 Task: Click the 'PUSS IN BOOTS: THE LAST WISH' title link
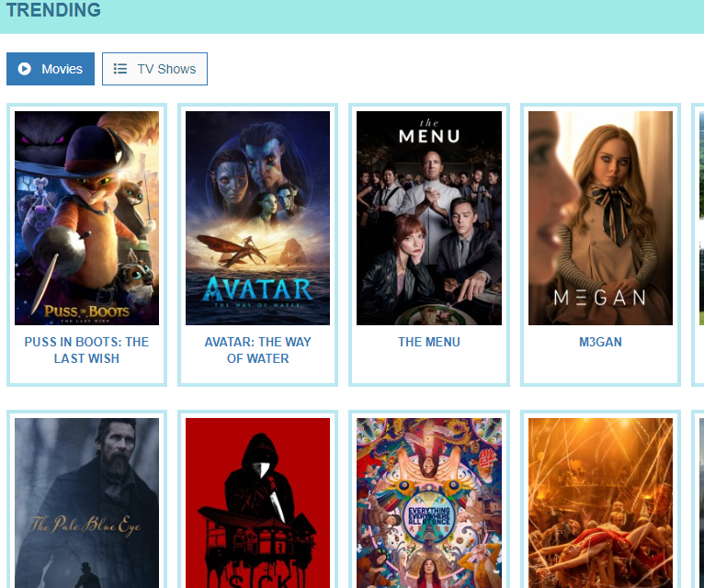tap(86, 350)
